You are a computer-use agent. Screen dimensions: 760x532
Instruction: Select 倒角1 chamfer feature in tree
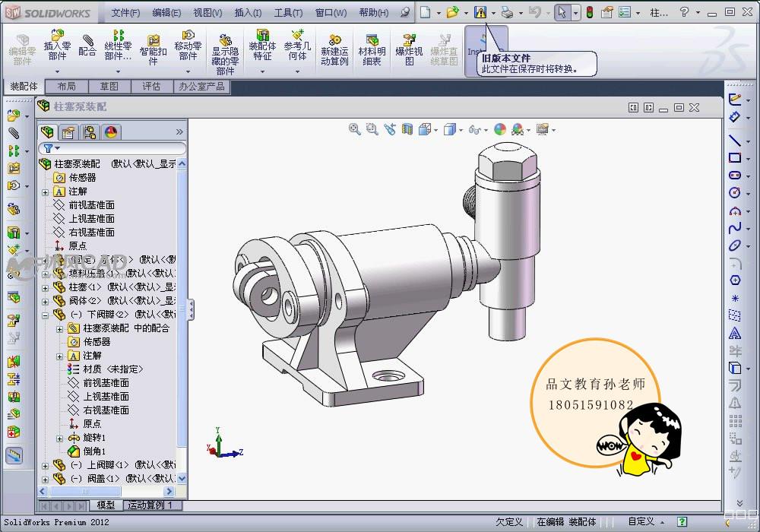pos(93,451)
